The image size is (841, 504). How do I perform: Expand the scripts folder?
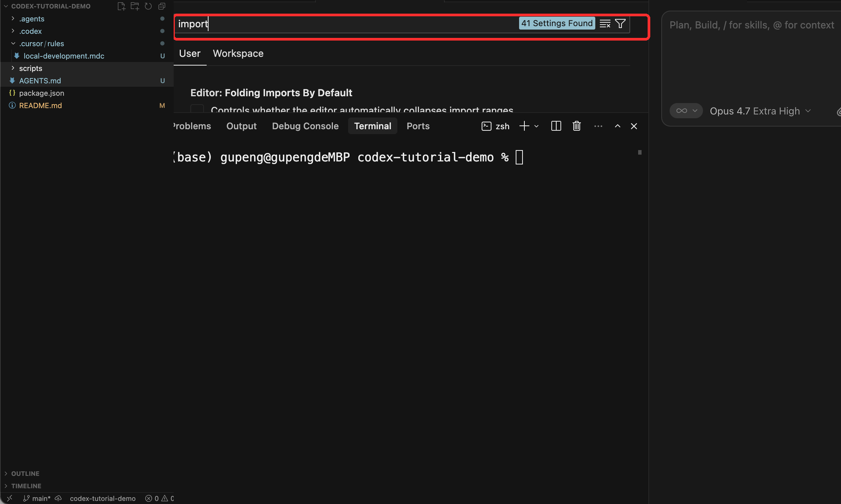click(87, 68)
